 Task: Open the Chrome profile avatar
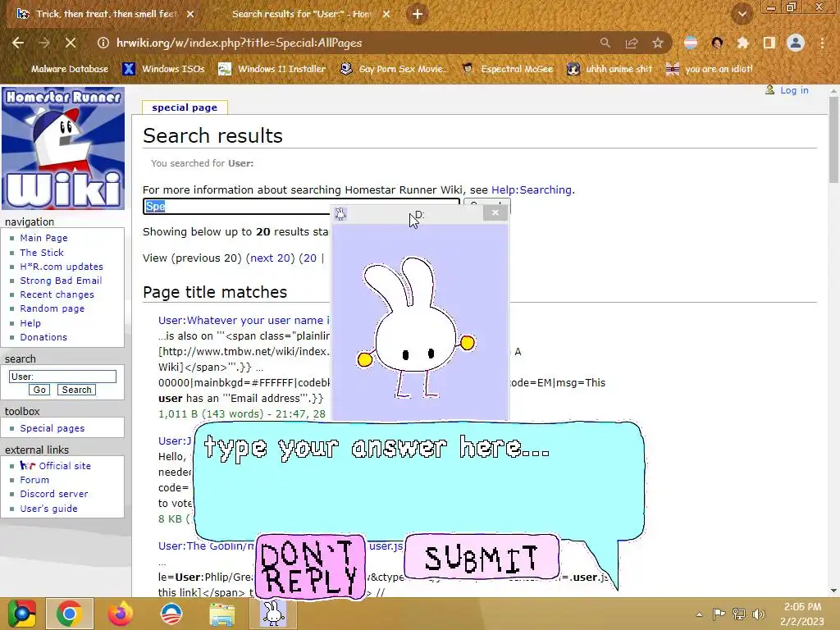tap(796, 43)
